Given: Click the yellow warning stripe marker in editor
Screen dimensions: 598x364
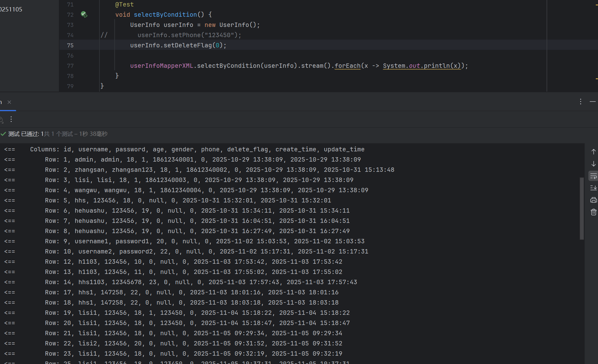Looking at the screenshot, I should (596, 79).
